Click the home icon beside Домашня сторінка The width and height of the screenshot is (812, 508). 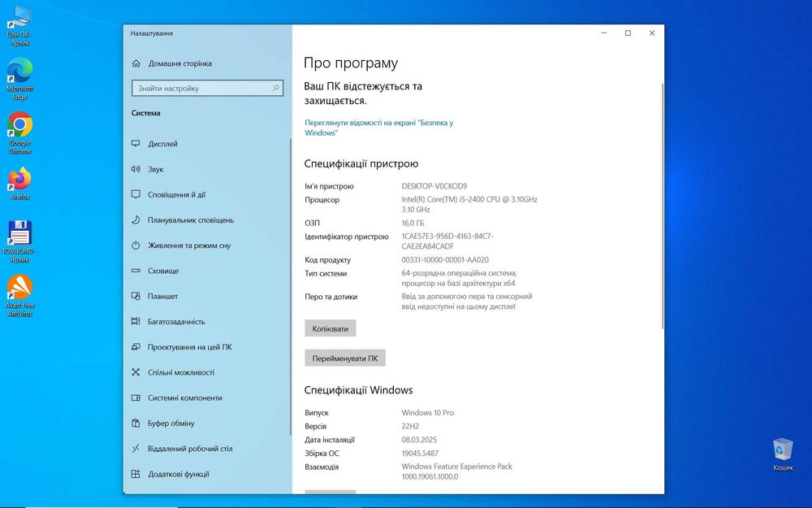point(136,63)
